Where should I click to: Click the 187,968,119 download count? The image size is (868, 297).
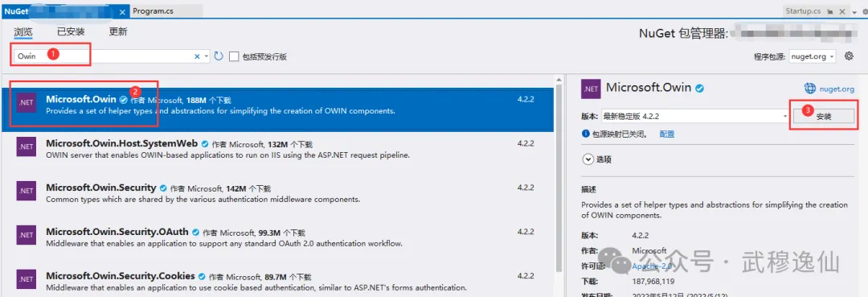653,282
